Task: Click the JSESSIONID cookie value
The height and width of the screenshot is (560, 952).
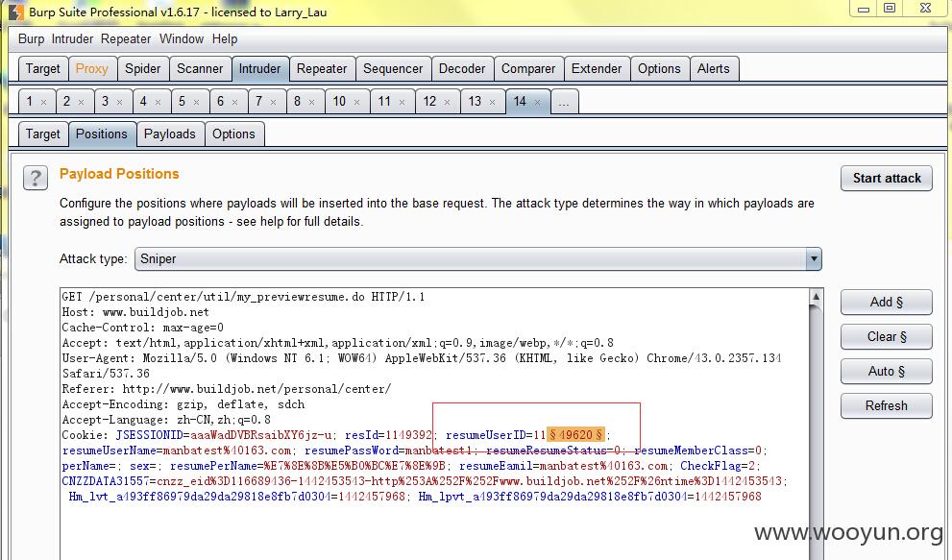Action: pyautogui.click(x=261, y=435)
